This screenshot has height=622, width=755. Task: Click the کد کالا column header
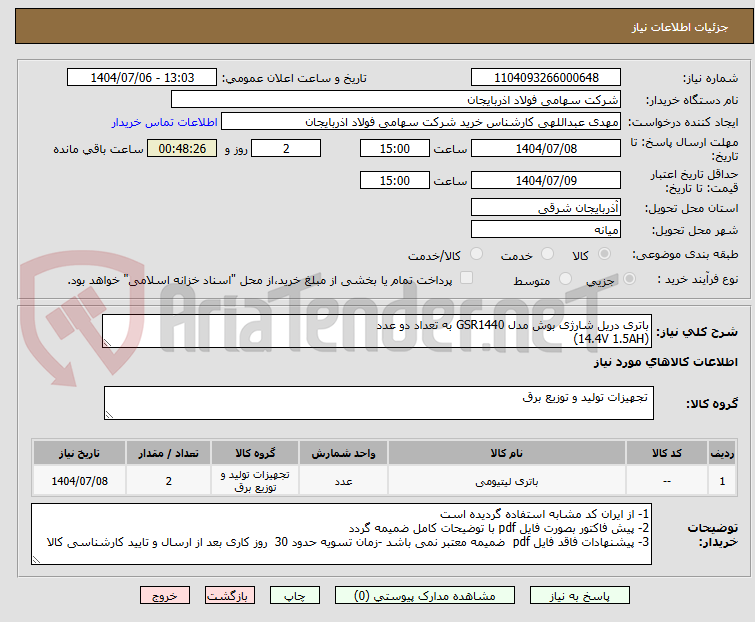click(666, 453)
